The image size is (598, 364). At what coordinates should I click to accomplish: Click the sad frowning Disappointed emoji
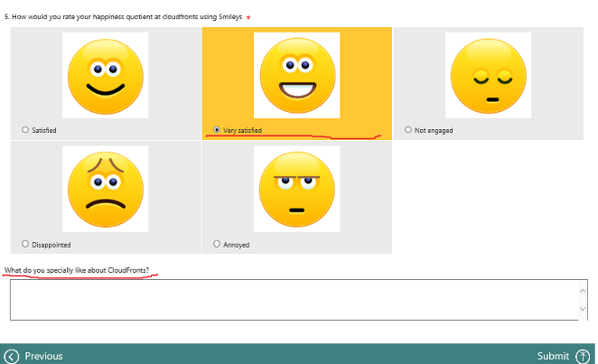(105, 189)
